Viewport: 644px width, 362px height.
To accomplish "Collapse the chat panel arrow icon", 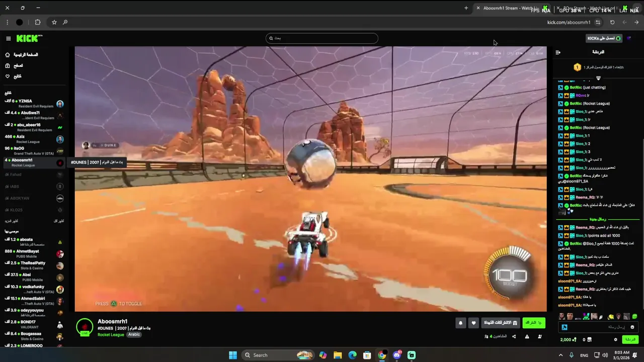I will click(x=558, y=52).
